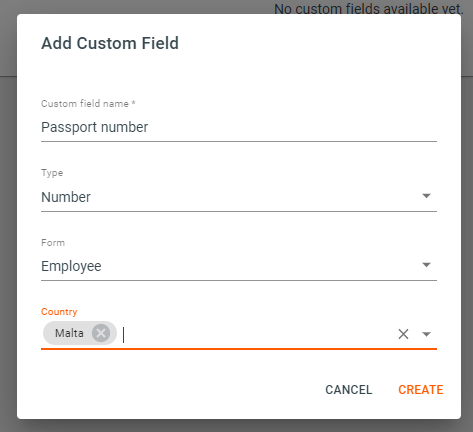The height and width of the screenshot is (432, 473).
Task: Click the Custom field name input
Action: 239,127
